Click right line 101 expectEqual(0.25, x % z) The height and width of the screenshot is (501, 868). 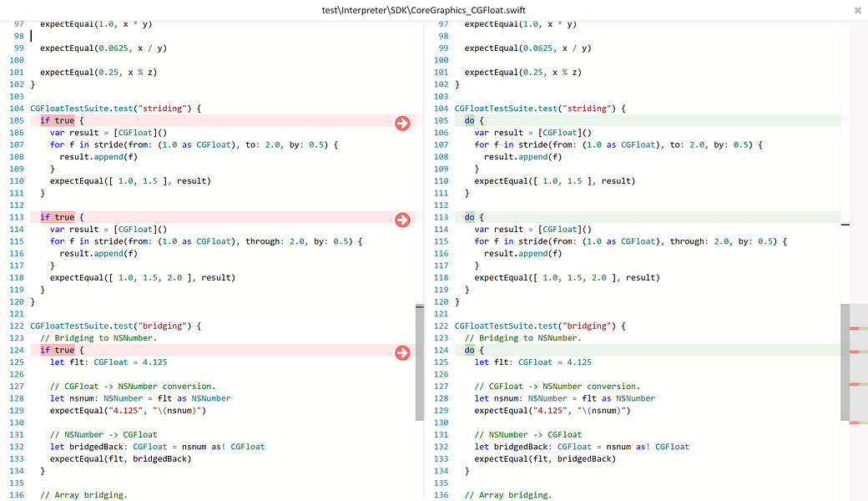pyautogui.click(x=523, y=73)
